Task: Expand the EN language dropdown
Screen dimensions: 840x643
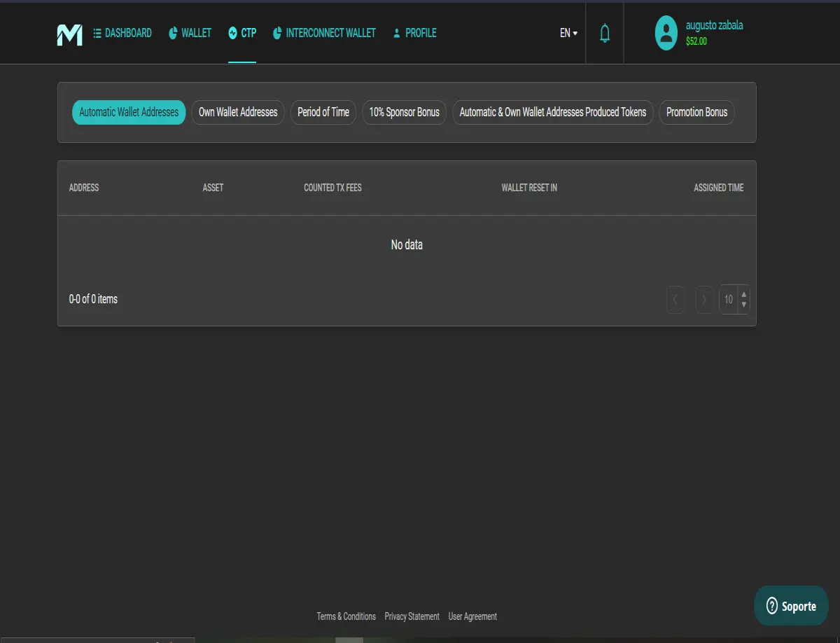Action: [568, 33]
